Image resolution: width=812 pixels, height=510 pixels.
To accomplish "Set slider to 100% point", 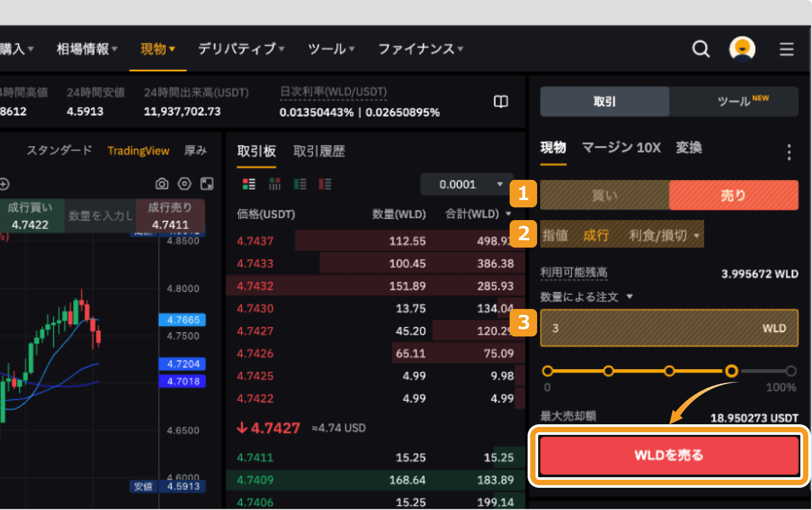I will tap(791, 371).
